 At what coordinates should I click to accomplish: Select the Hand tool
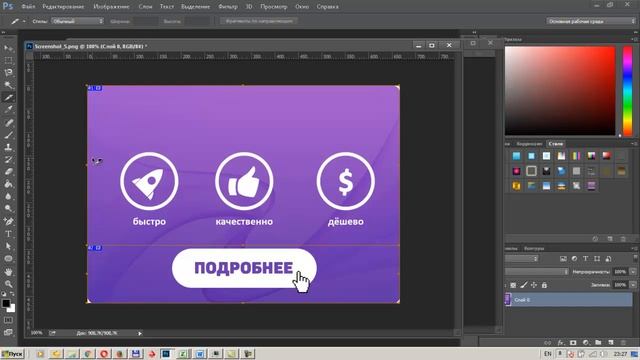[x=8, y=271]
